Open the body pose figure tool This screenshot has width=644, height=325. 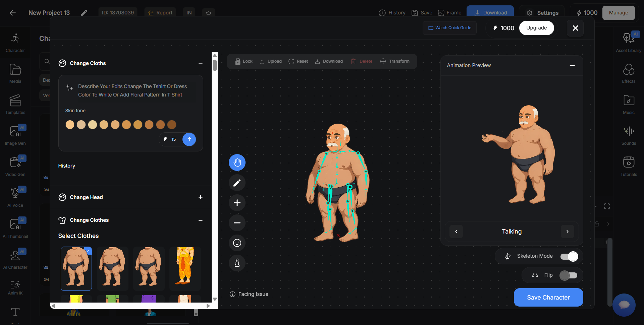pos(237,263)
